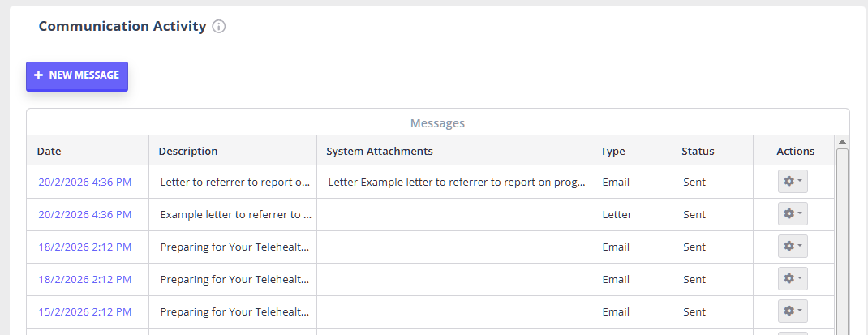Expand gear menu for first 18/2/2026 message

pyautogui.click(x=793, y=247)
